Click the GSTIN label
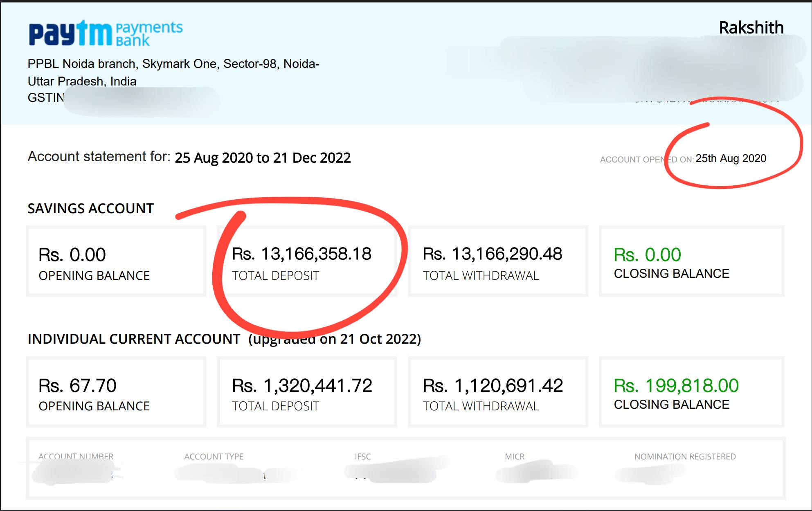Screen dimensions: 812x511 [46, 98]
